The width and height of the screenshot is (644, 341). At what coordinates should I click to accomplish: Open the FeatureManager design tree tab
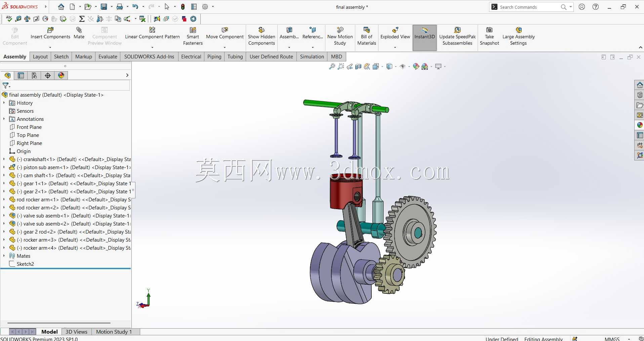pyautogui.click(x=8, y=76)
